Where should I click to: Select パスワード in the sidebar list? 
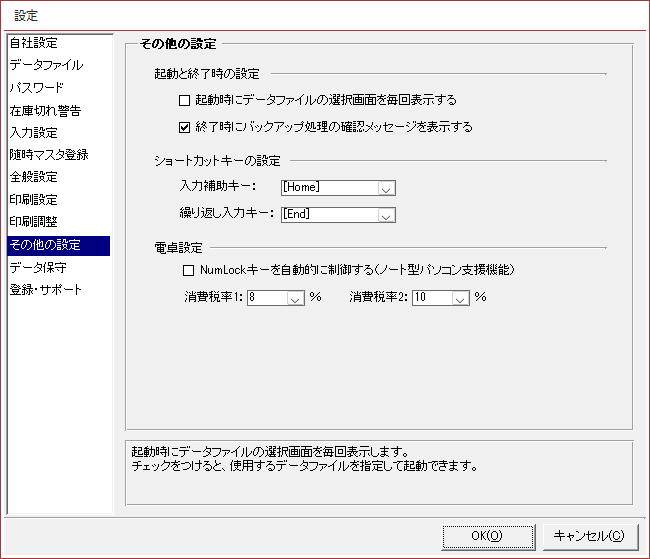click(36, 87)
